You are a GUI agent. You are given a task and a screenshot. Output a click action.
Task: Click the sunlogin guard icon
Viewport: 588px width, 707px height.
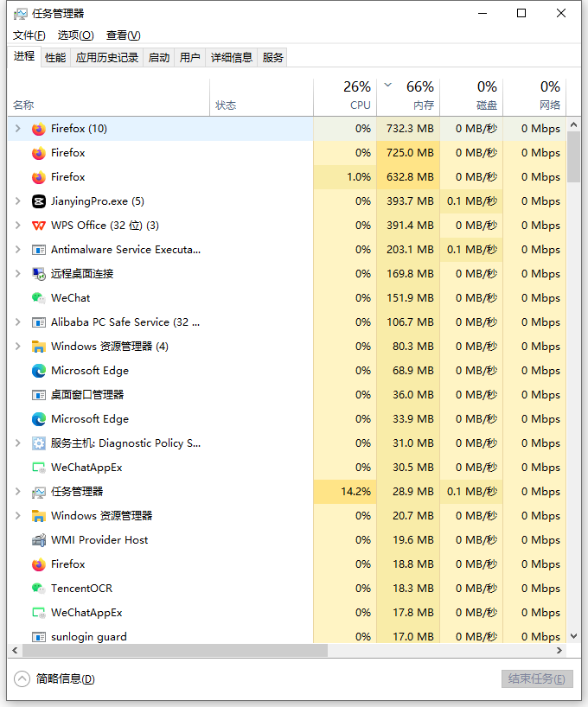(39, 637)
